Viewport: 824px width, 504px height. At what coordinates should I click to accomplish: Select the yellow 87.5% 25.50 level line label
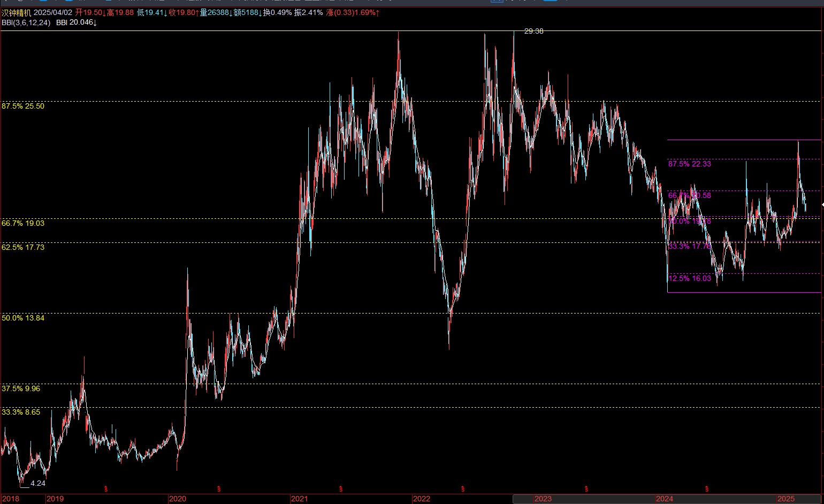click(23, 106)
